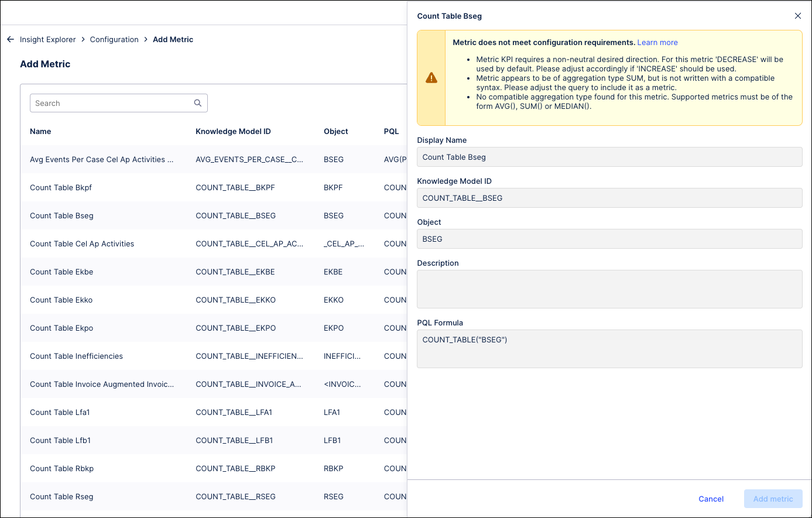
Task: Open the Configuration breadcrumb
Action: [x=114, y=39]
